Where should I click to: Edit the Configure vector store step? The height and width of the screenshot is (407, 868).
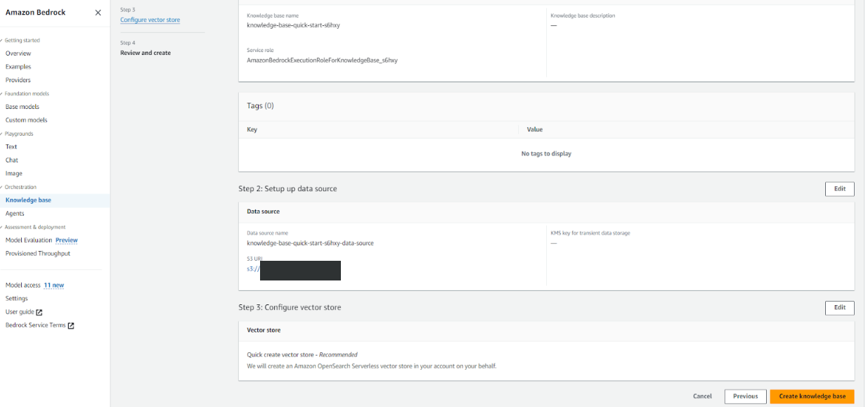(x=839, y=308)
